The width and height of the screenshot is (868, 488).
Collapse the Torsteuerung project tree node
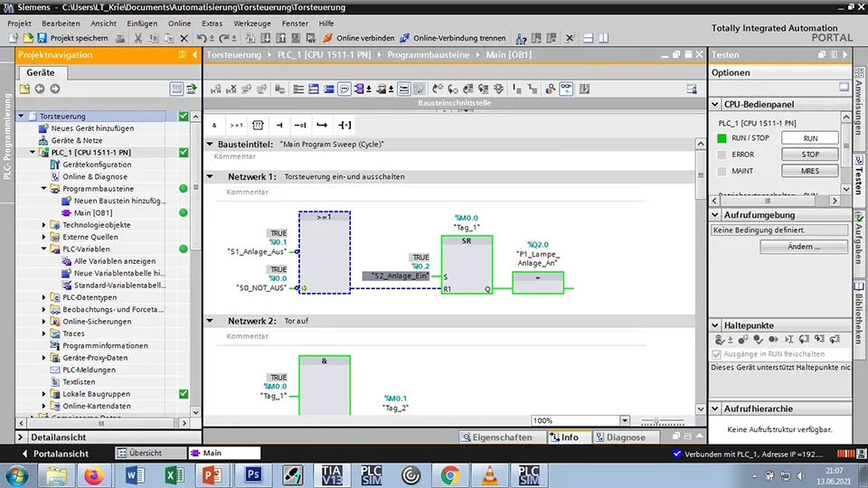(21, 117)
